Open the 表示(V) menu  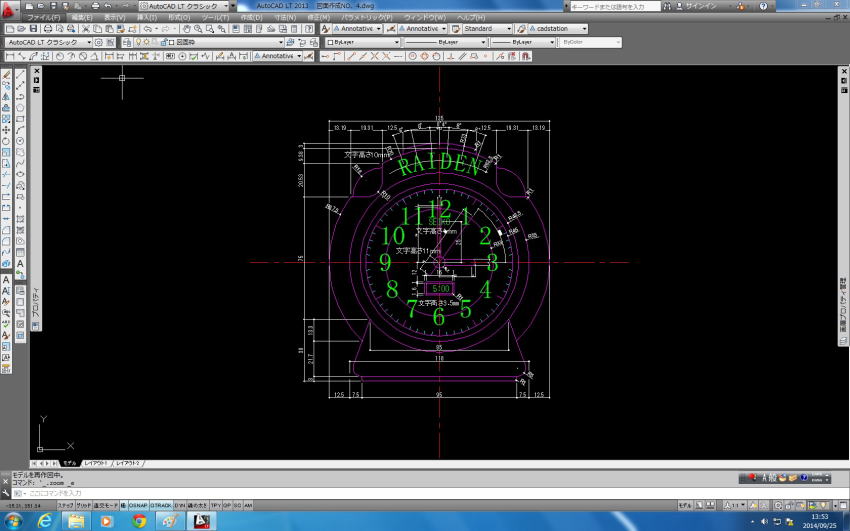coord(115,18)
